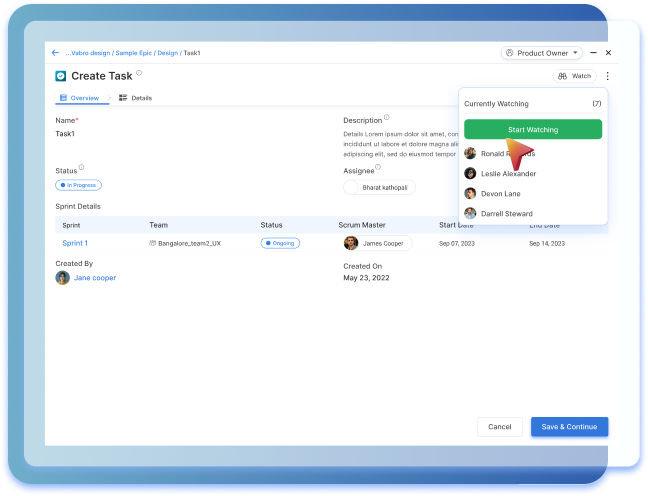Click the Ongoing sprint status badge
The height and width of the screenshot is (496, 648).
[x=281, y=243]
